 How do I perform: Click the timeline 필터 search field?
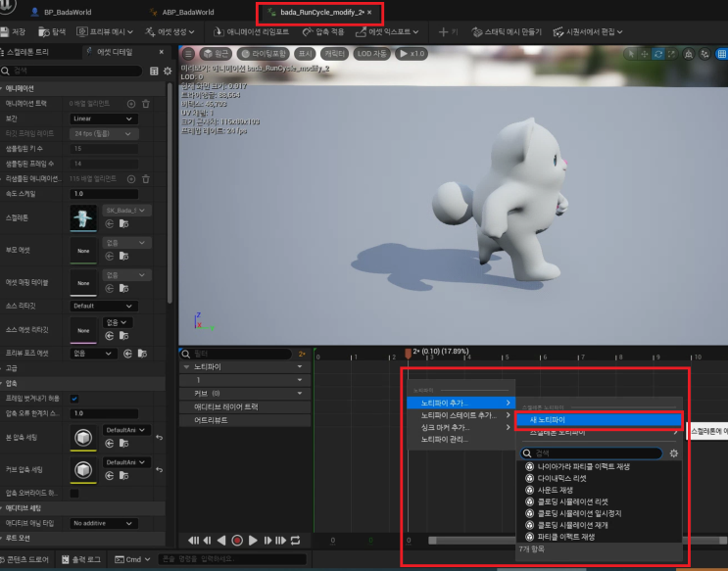pos(237,354)
